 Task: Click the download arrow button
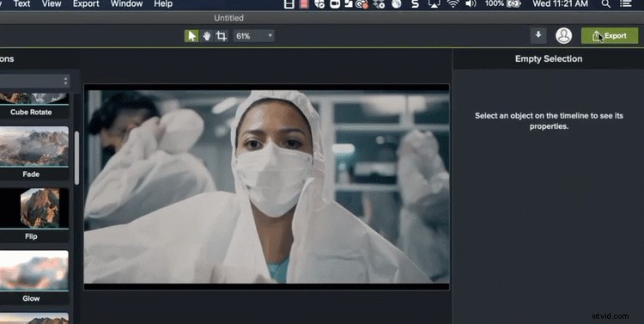click(538, 35)
